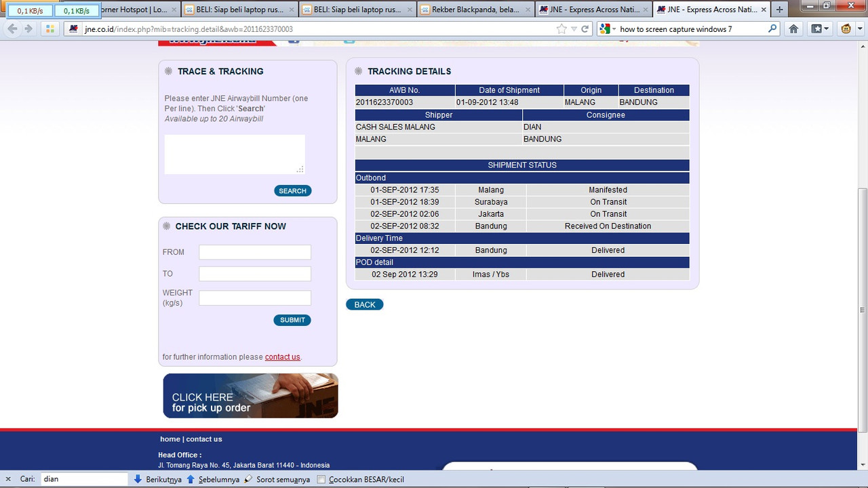Open a new tab with the plus button
This screenshot has width=868, height=488.
click(x=779, y=9)
